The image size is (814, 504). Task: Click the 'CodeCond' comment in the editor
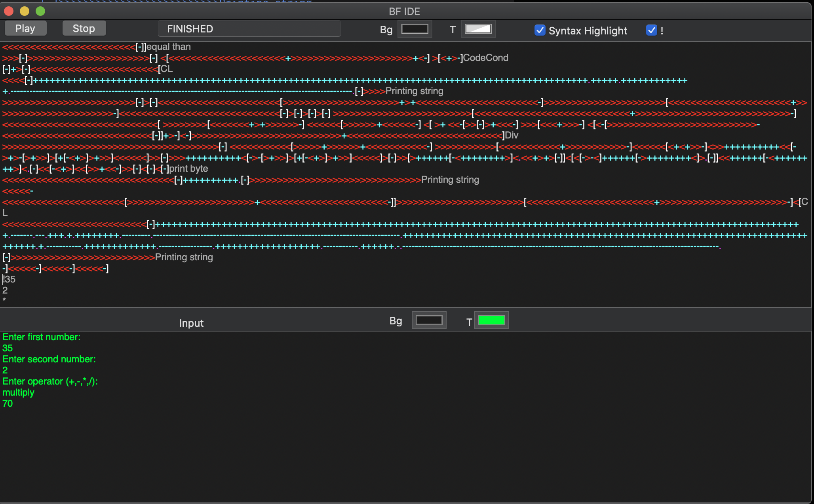point(485,58)
